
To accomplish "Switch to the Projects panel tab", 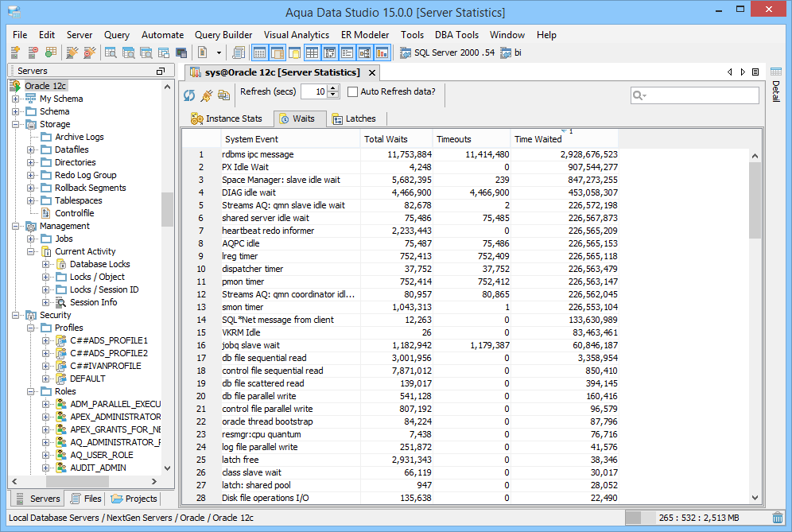I will click(134, 499).
